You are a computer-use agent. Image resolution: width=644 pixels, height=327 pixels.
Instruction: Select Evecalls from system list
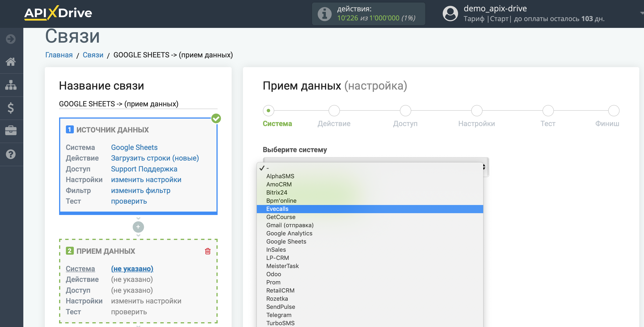click(370, 209)
